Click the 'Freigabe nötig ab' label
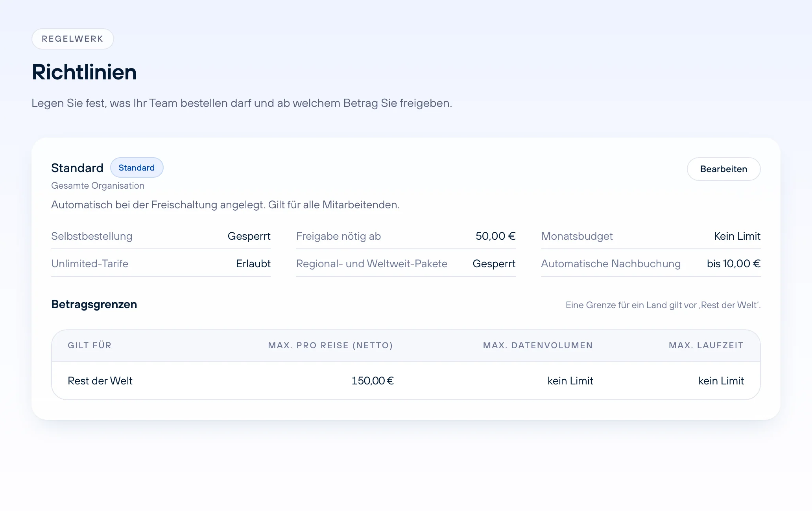Screen dimensions: 812x511 point(338,236)
